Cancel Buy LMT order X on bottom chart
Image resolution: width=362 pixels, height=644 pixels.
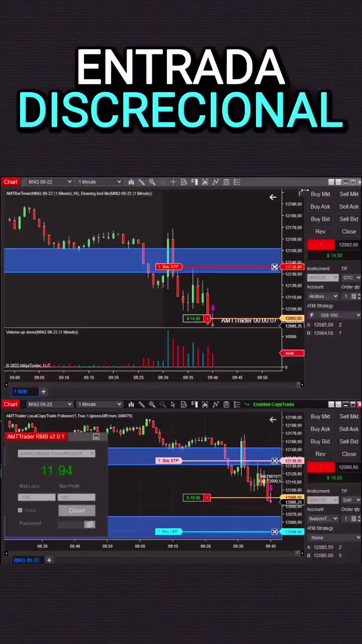click(275, 532)
